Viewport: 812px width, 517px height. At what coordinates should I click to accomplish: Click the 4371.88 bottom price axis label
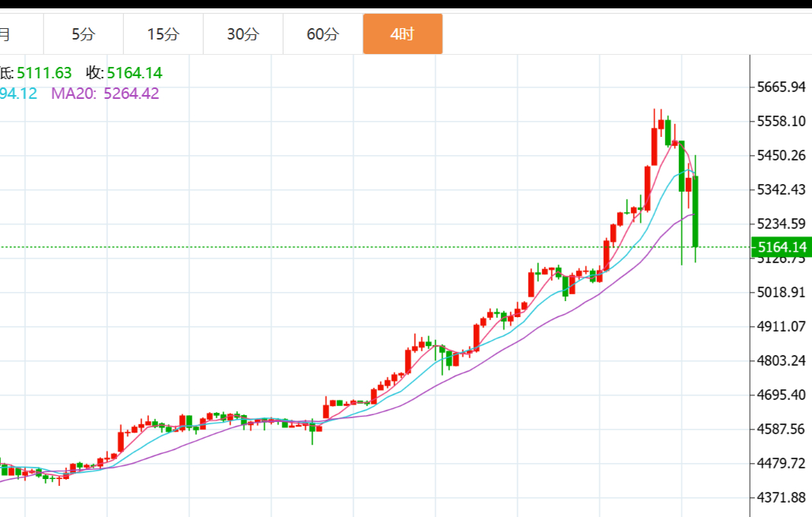pyautogui.click(x=781, y=497)
